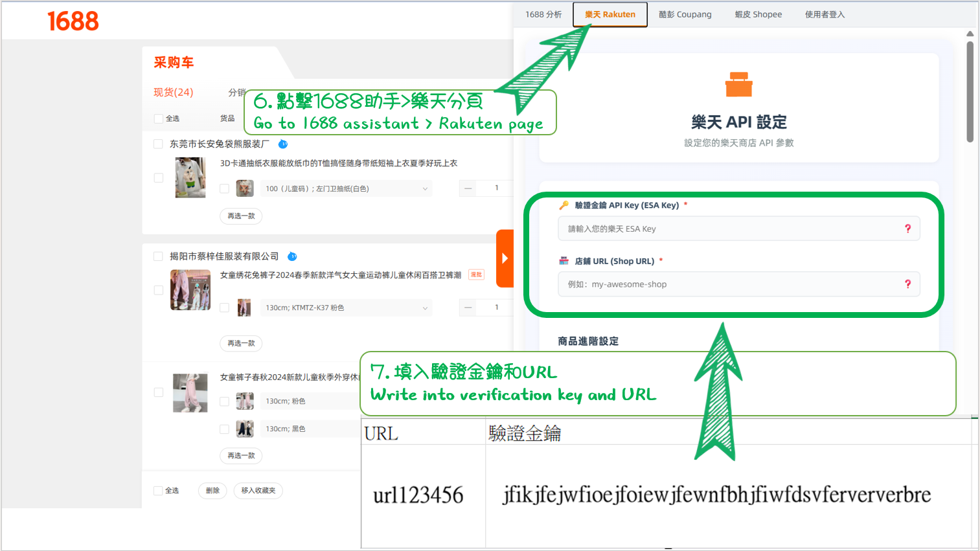980x551 pixels.
Task: Click the 1688 logo
Action: point(73,21)
